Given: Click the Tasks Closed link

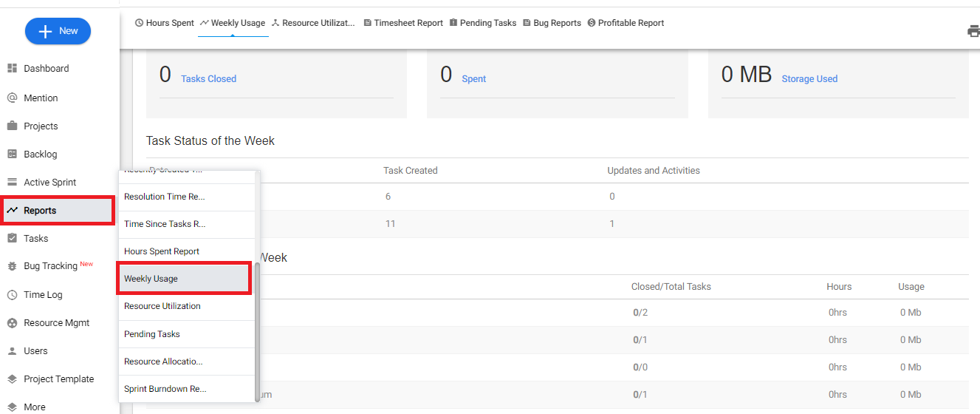Looking at the screenshot, I should pos(208,79).
